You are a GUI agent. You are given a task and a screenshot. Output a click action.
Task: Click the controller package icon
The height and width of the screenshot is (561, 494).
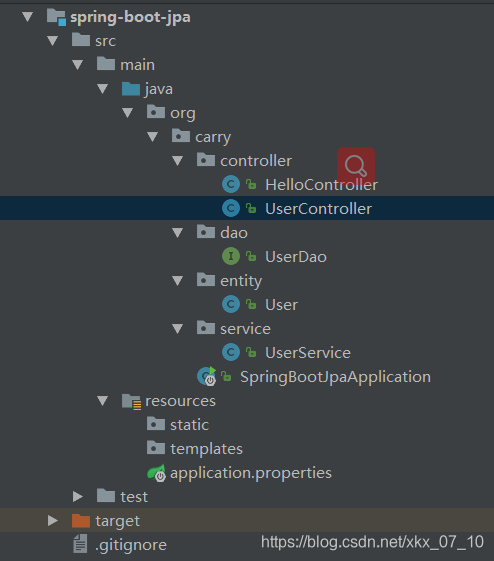[x=206, y=159]
